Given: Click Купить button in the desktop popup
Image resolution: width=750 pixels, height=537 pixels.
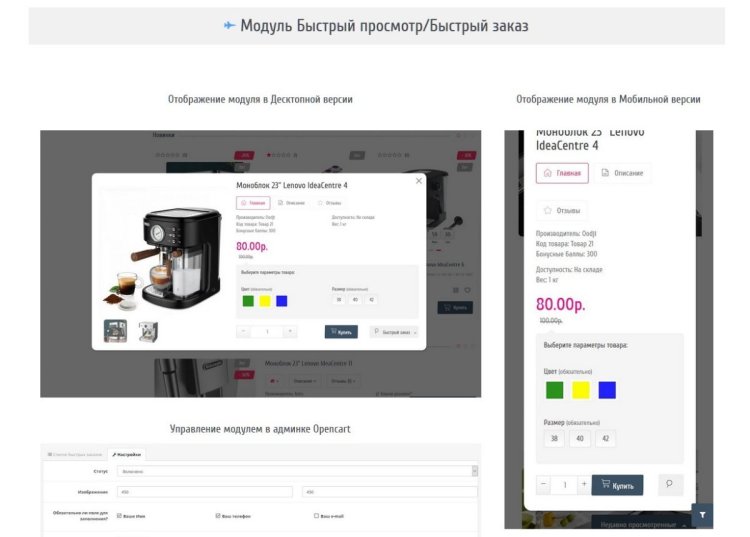Looking at the screenshot, I should (x=340, y=332).
